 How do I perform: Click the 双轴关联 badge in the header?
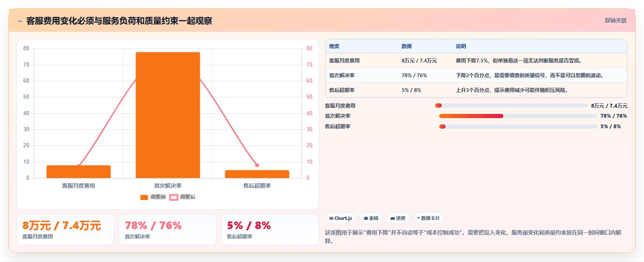(615, 21)
